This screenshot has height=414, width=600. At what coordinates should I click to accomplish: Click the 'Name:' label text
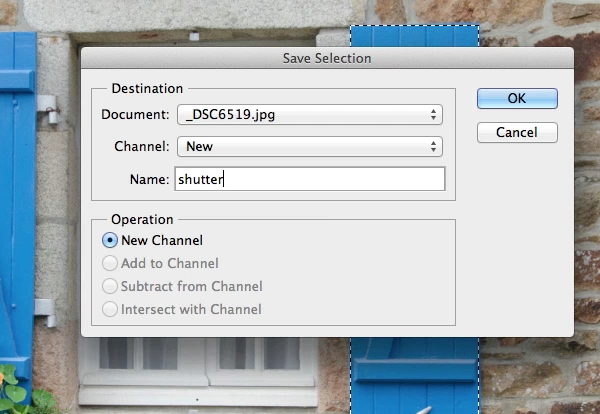[150, 179]
